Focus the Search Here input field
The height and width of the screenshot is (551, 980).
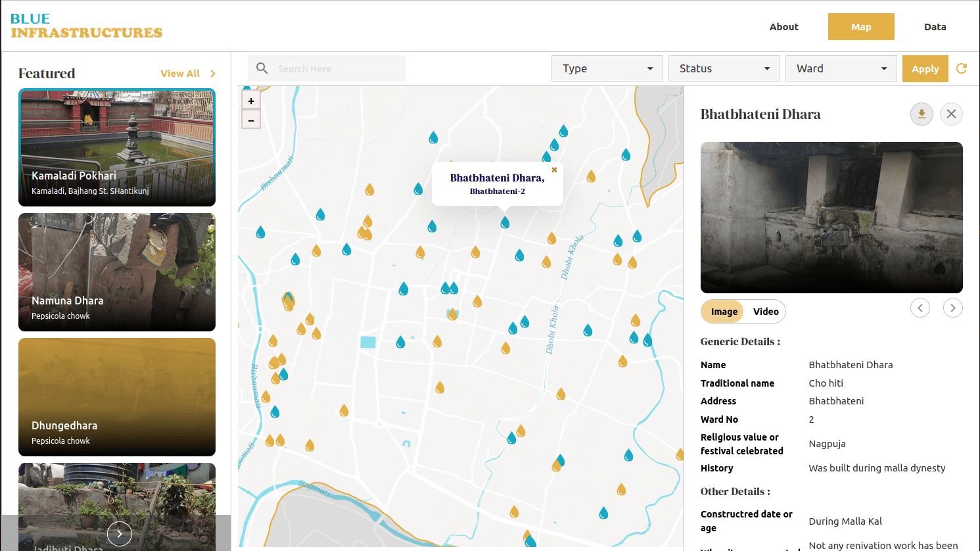[x=335, y=69]
